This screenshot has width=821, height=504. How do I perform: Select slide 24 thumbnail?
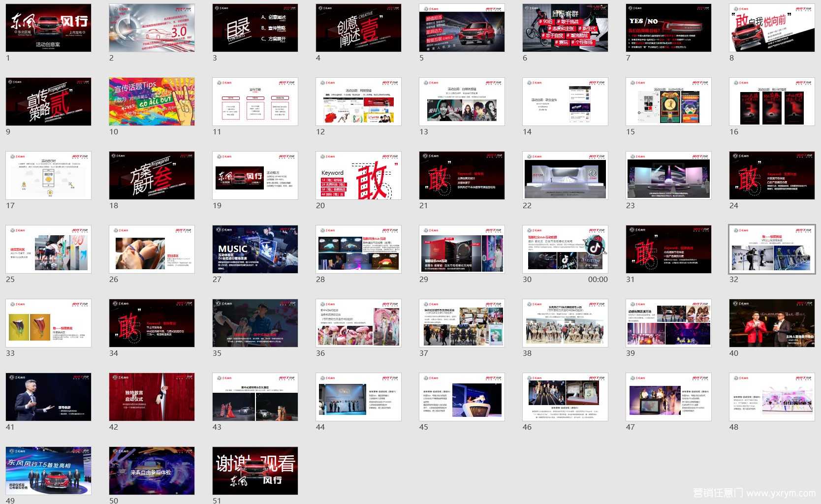pos(772,175)
